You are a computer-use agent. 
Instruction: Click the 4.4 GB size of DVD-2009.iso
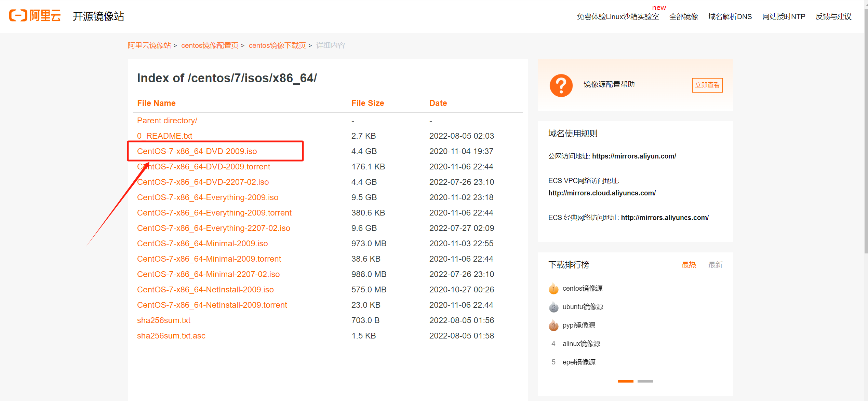tap(364, 151)
